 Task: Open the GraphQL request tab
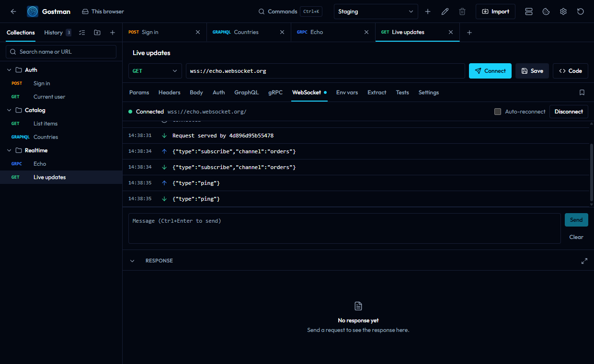click(x=246, y=92)
